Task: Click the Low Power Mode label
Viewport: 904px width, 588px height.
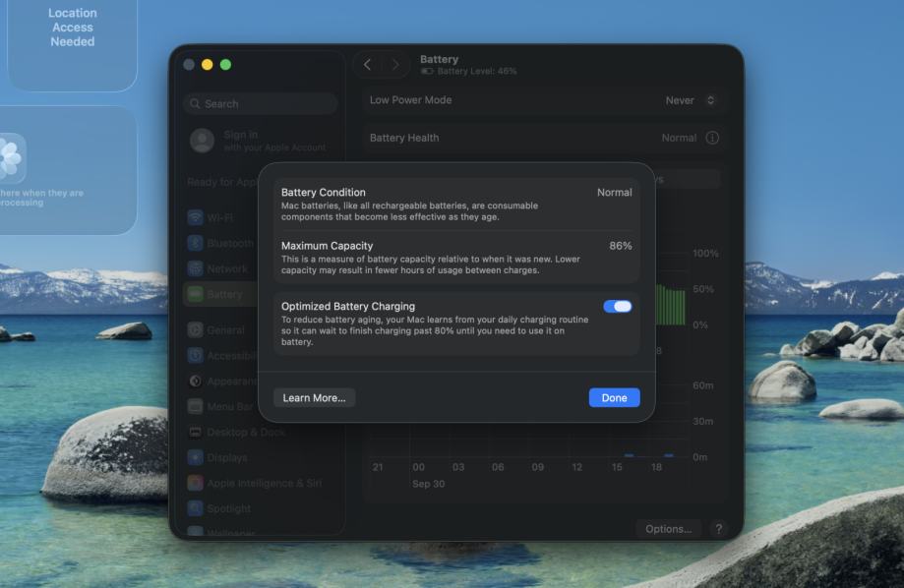Action: pyautogui.click(x=410, y=99)
